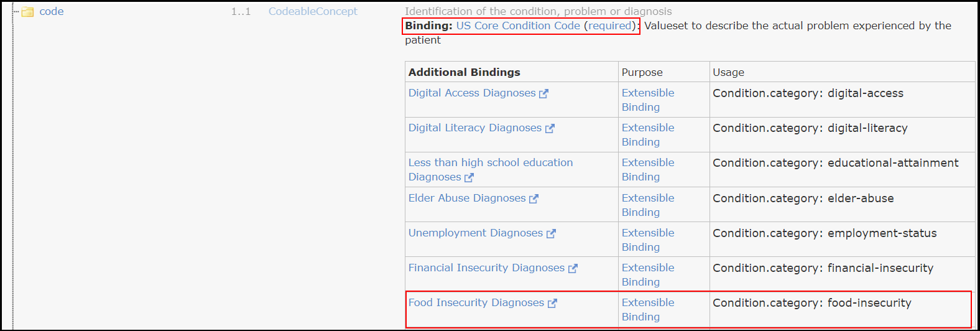Image resolution: width=980 pixels, height=331 pixels.
Task: Open Digital Access Diagnoses value set
Action: pos(471,93)
